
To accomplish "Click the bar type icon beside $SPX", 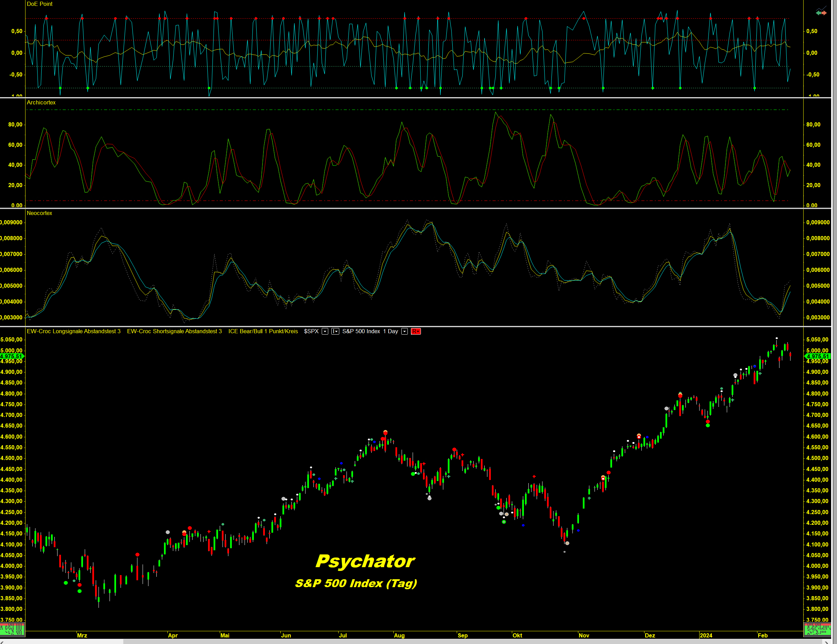I will [335, 331].
